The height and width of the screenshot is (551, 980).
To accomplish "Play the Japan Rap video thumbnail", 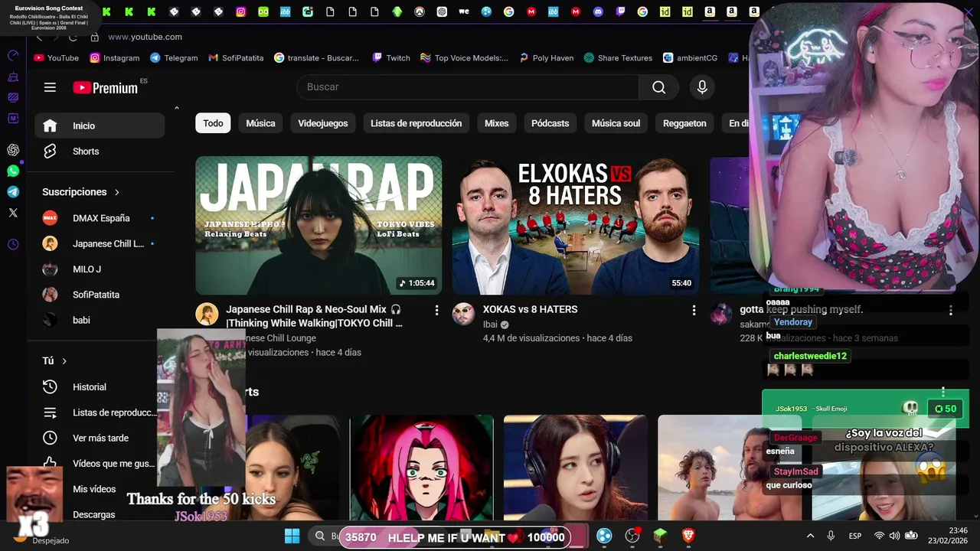I will point(318,226).
